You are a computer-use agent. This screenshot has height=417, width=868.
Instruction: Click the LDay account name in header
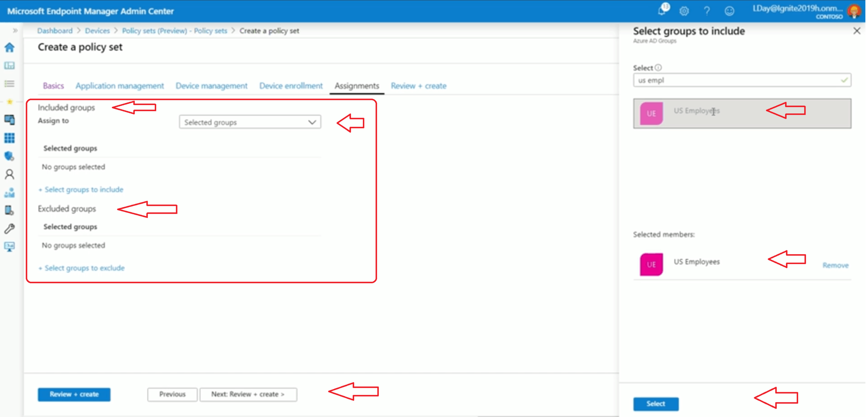click(798, 8)
